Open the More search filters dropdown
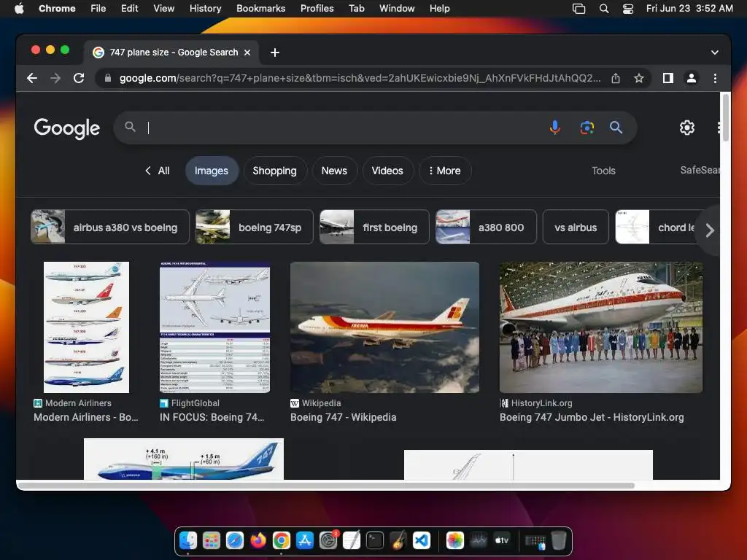This screenshot has height=560, width=747. click(445, 171)
